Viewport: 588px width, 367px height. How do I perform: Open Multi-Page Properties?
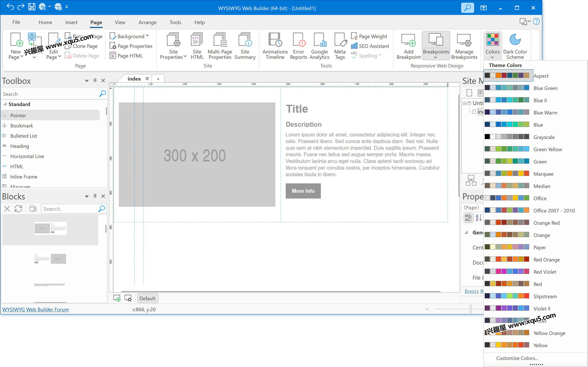coord(220,46)
